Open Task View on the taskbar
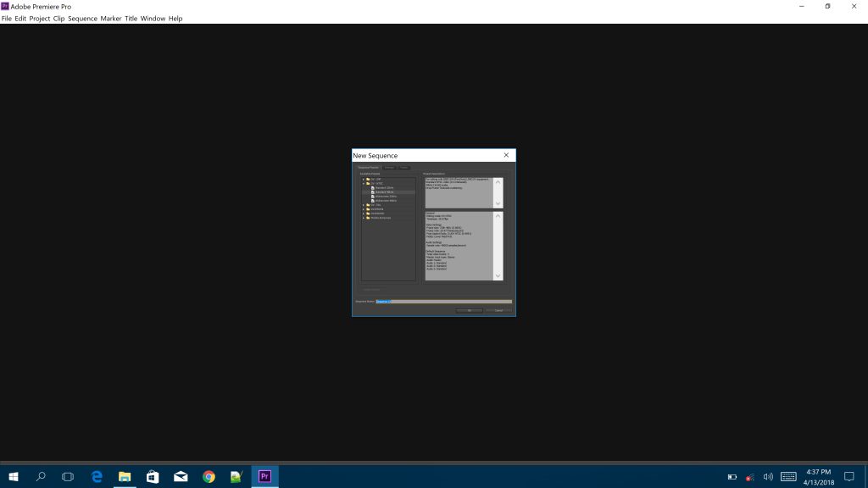The width and height of the screenshot is (868, 488). click(68, 476)
